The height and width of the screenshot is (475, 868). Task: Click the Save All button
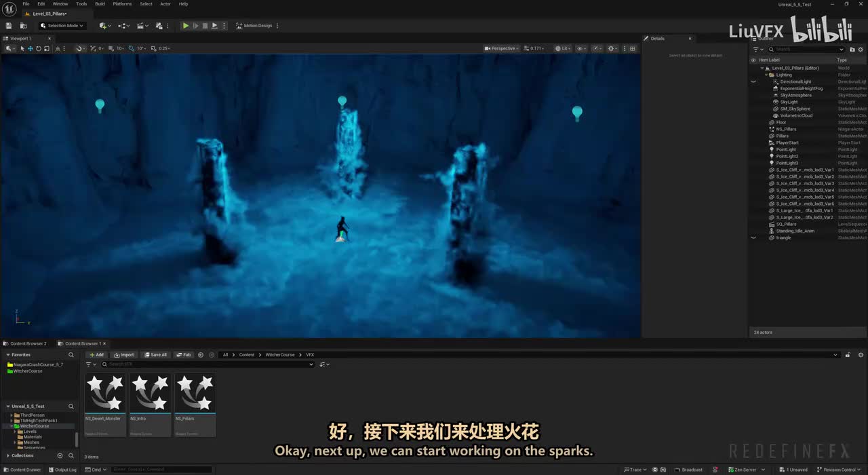tap(155, 355)
